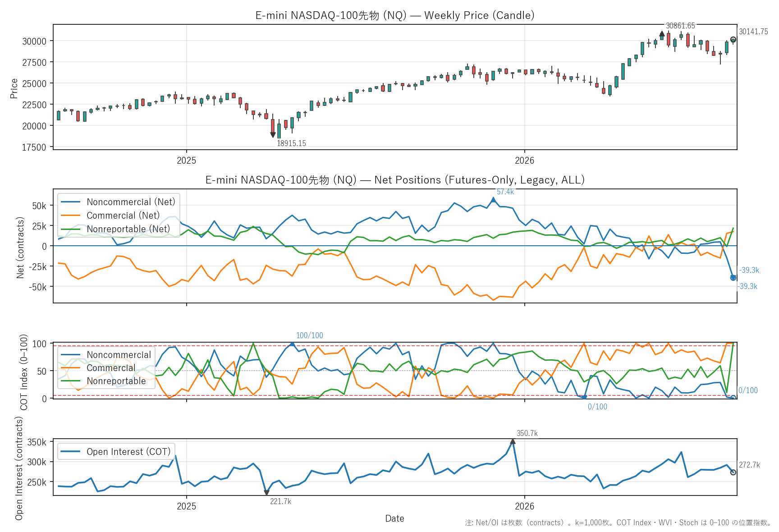Click the 20000 price axis tick
The image size is (779, 532).
pos(34,126)
